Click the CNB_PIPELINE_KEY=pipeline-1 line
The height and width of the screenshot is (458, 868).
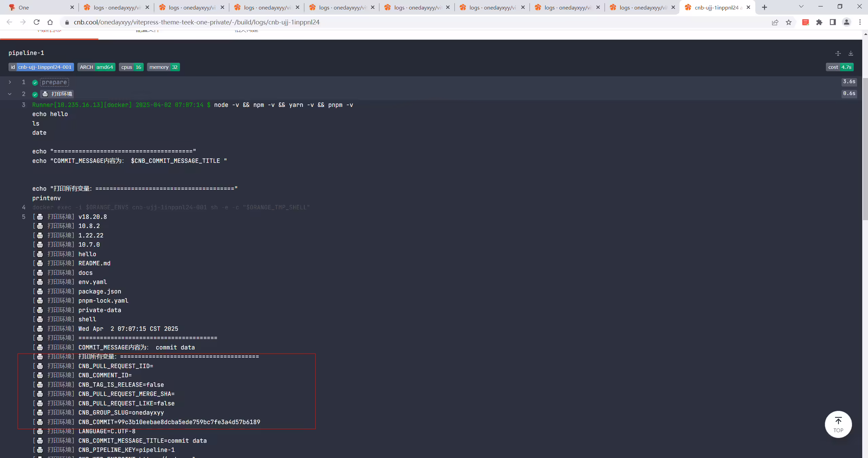click(x=126, y=450)
